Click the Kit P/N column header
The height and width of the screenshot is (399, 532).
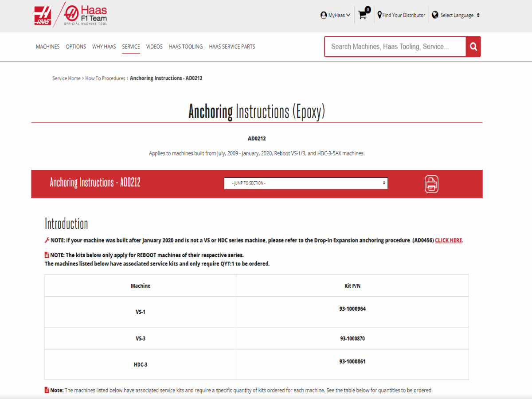click(x=352, y=286)
